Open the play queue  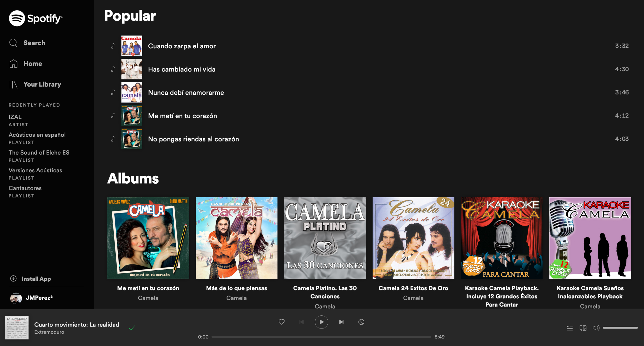click(570, 328)
